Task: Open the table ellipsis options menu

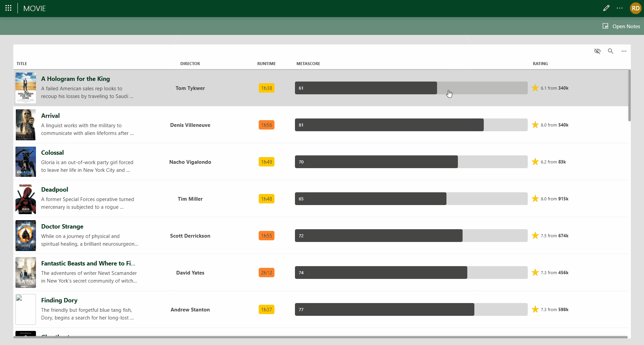Action: [x=624, y=51]
